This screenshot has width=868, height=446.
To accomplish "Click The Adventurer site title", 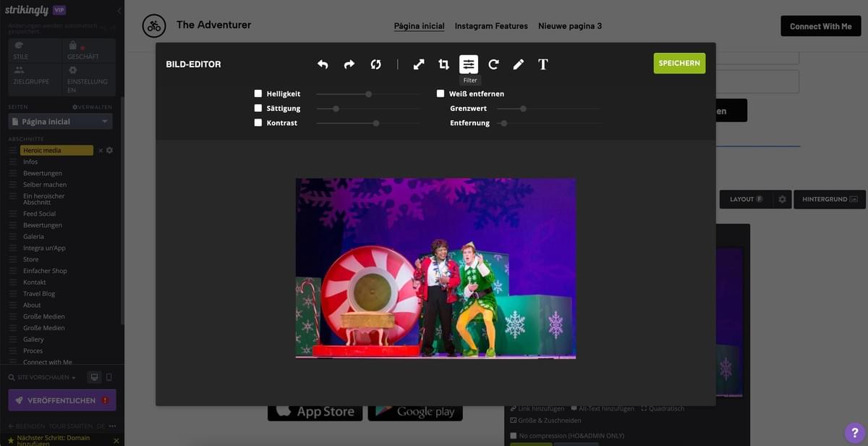I will [x=213, y=25].
